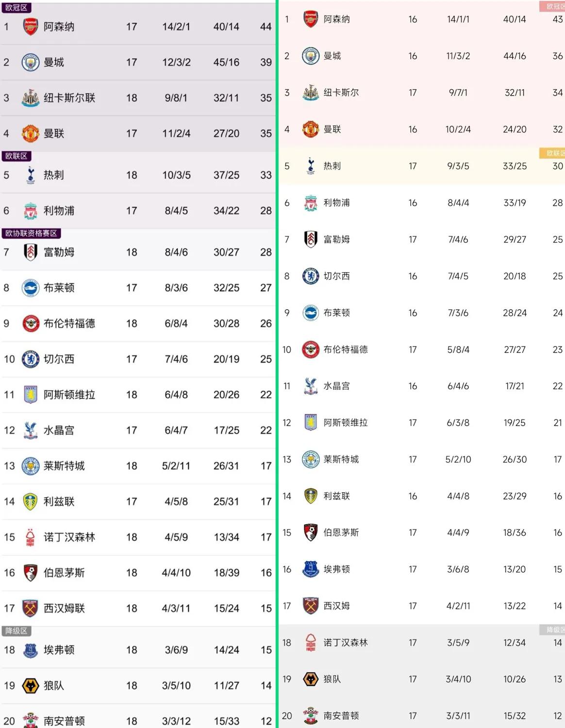This screenshot has height=728, width=565.
Task: Click the Fulham crest beside 富勒姆
Action: (30, 252)
